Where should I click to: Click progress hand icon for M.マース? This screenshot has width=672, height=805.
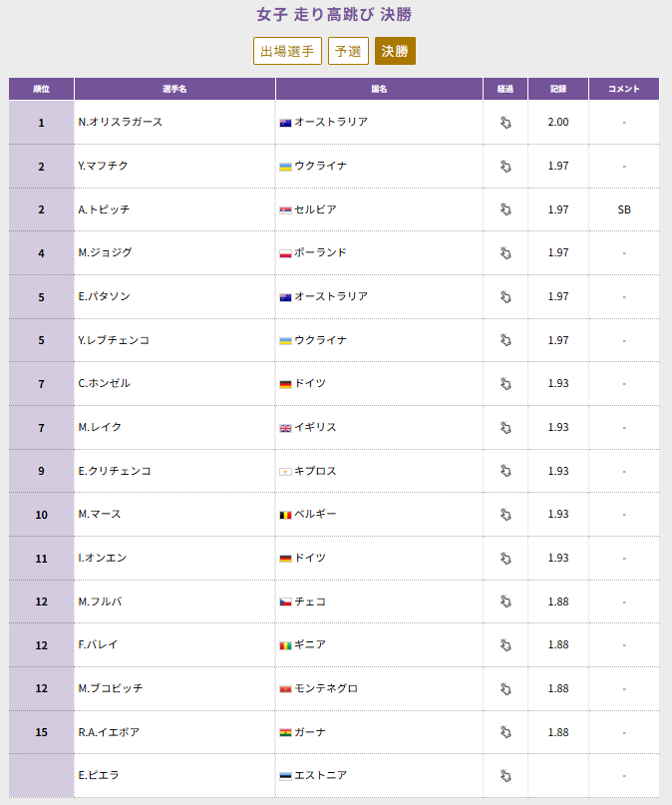tap(505, 515)
